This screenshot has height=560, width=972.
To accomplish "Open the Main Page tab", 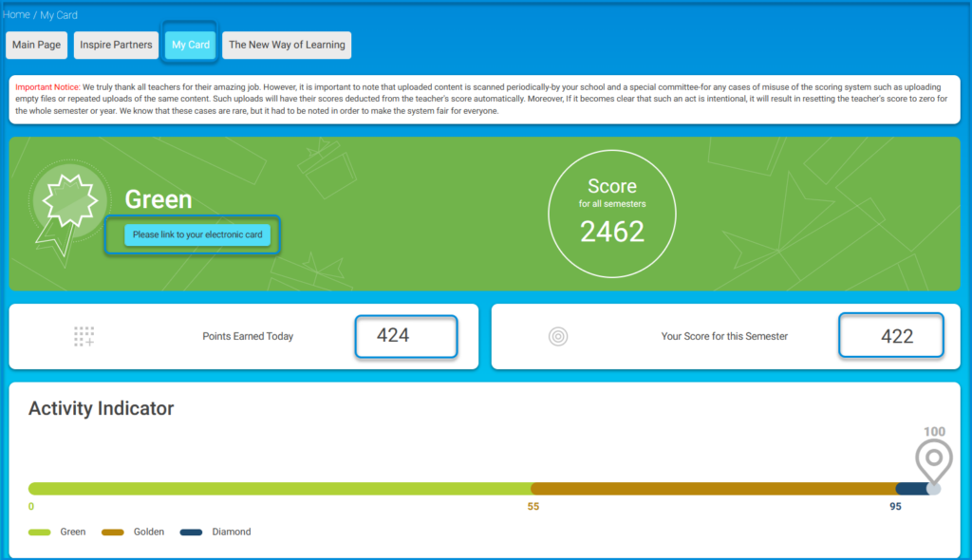I will (37, 46).
